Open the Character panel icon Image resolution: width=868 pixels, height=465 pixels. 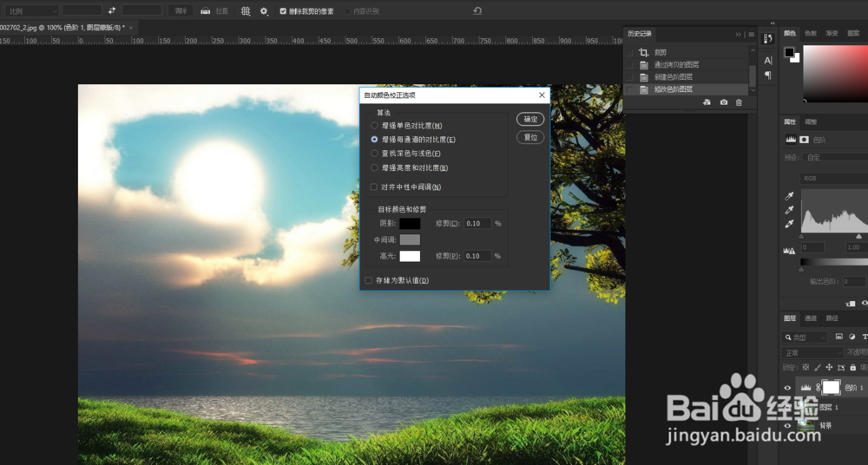click(768, 61)
